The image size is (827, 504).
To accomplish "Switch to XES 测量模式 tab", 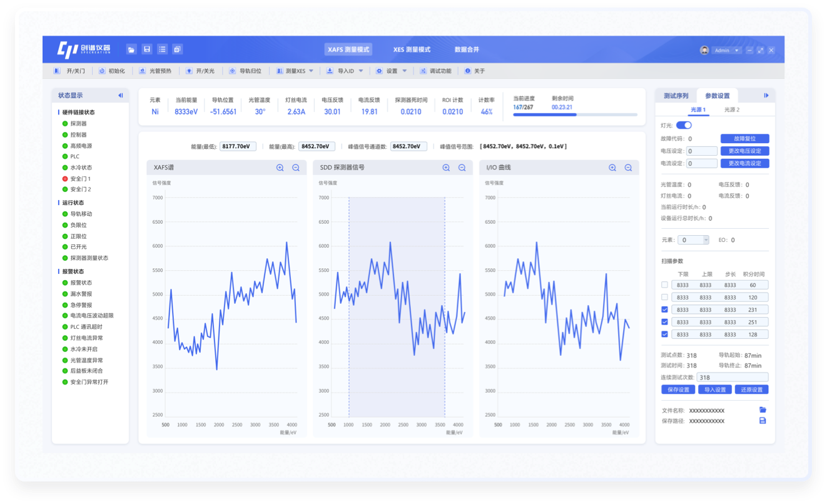I will 412,49.
